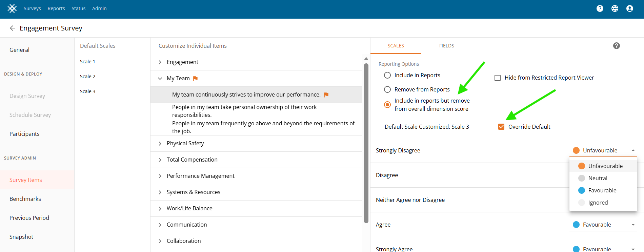Open the Reports menu in top navigation
Viewport: 644px width, 252px height.
pos(56,8)
